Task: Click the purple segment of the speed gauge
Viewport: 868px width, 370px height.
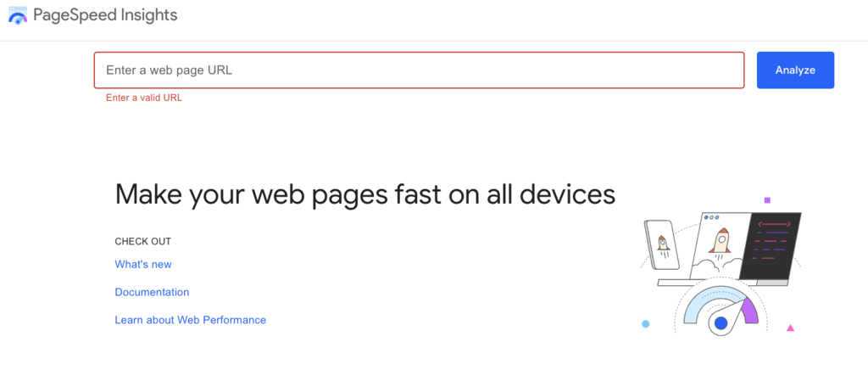Action: pos(749,310)
